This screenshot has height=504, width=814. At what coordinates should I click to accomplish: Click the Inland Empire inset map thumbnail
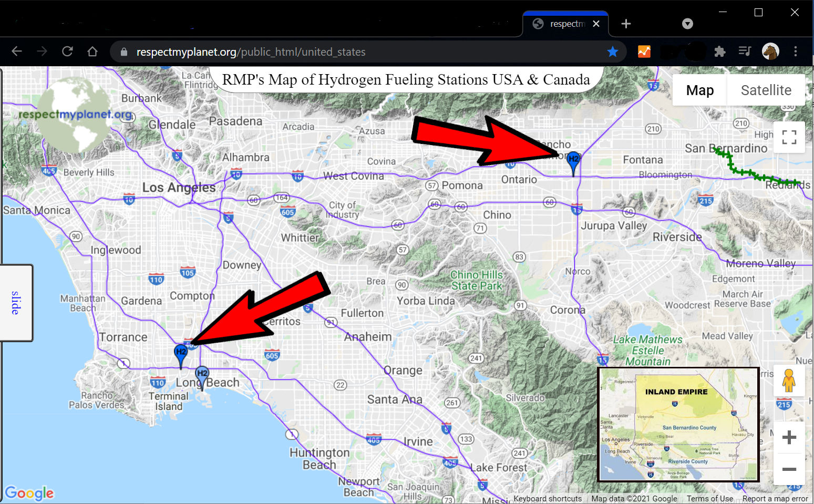678,424
